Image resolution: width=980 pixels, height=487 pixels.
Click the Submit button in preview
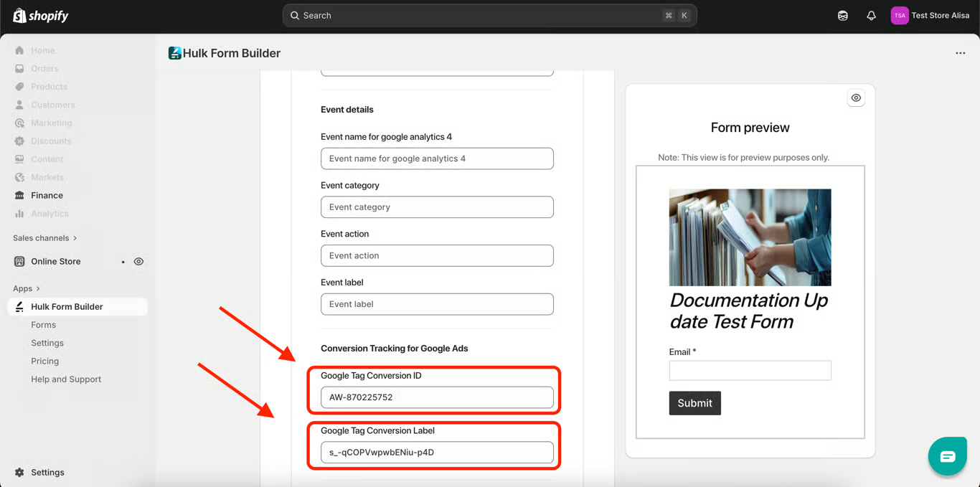pyautogui.click(x=694, y=403)
